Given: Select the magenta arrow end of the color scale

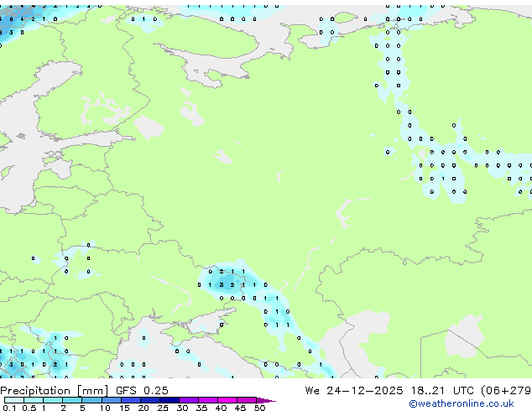Looking at the screenshot, I should coord(269,400).
